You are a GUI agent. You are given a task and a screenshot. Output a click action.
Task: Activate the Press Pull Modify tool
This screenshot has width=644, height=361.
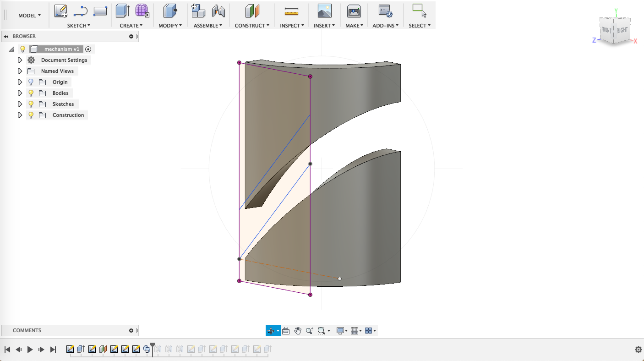tap(170, 10)
